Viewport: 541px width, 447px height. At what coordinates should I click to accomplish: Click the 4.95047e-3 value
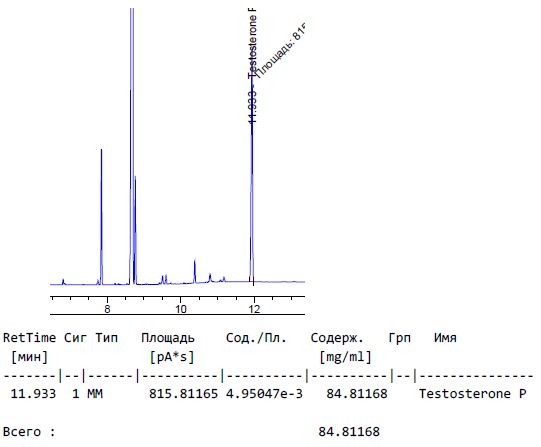coord(264,394)
